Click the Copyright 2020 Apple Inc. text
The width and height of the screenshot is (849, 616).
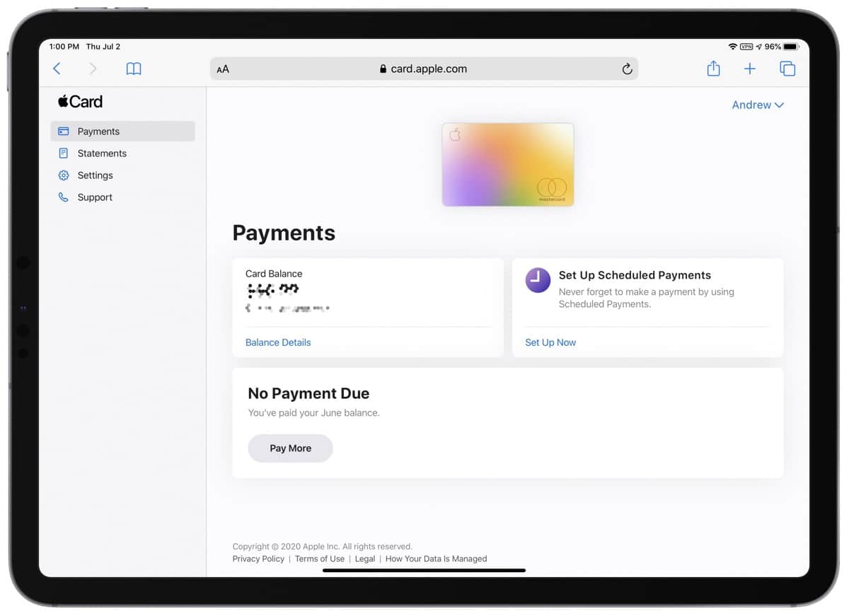[x=323, y=547]
